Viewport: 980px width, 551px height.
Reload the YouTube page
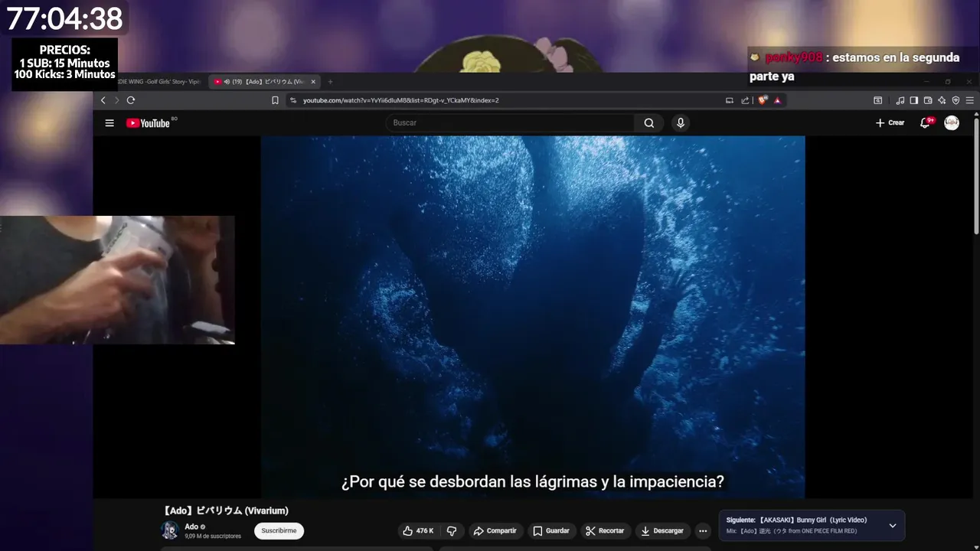(131, 100)
